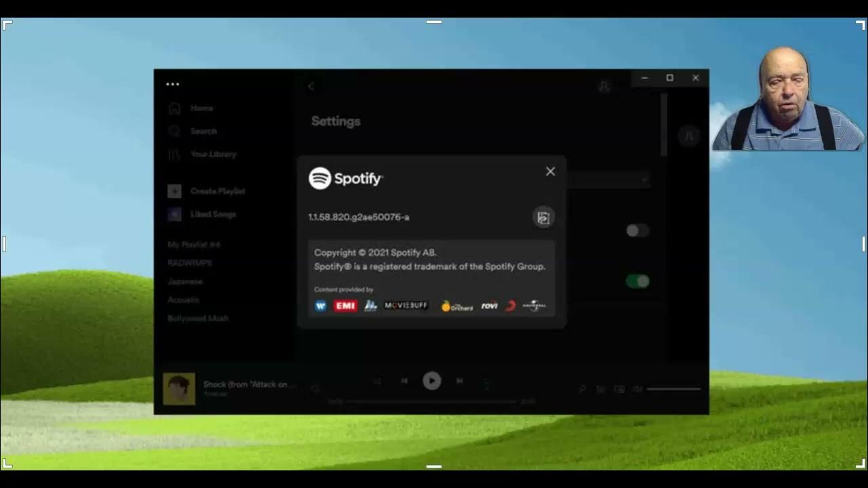Like the current song with the heart icon
This screenshot has height=488, width=868.
click(x=315, y=388)
